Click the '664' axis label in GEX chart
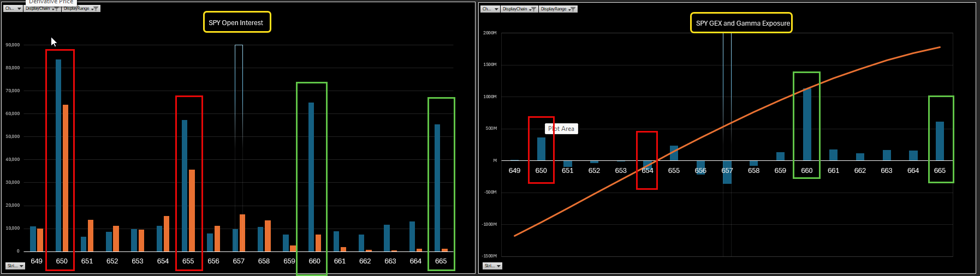Screen dimensions: 980x276 [x=913, y=171]
